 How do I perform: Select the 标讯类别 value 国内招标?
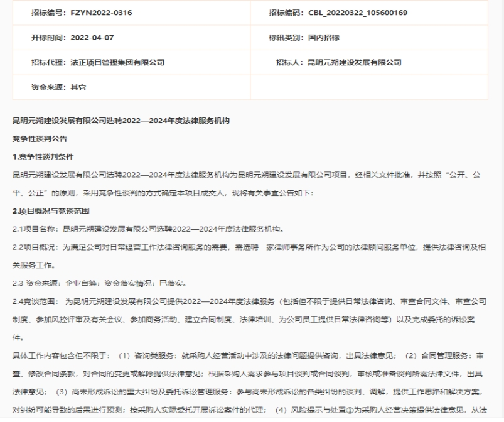pos(323,38)
